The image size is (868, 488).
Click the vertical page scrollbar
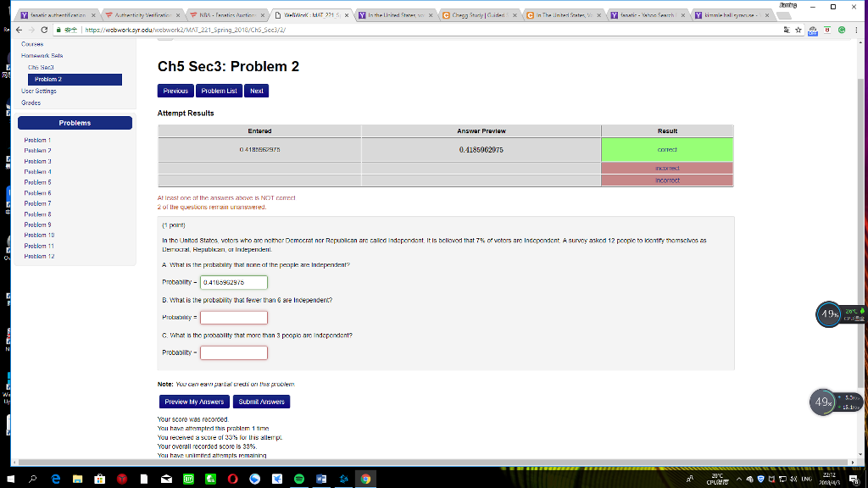point(862,254)
